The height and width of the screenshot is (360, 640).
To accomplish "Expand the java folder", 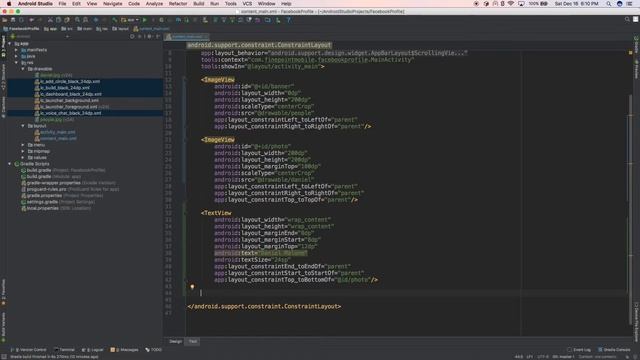I will point(16,56).
